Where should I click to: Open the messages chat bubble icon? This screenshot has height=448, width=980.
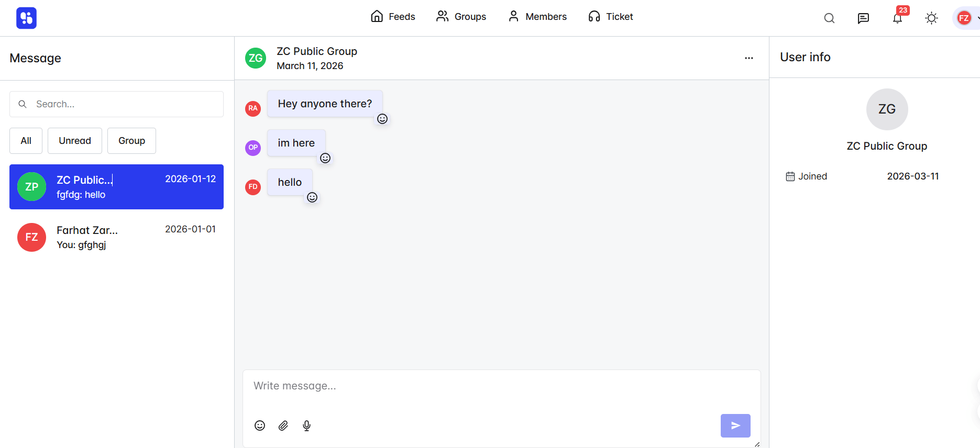click(x=863, y=18)
